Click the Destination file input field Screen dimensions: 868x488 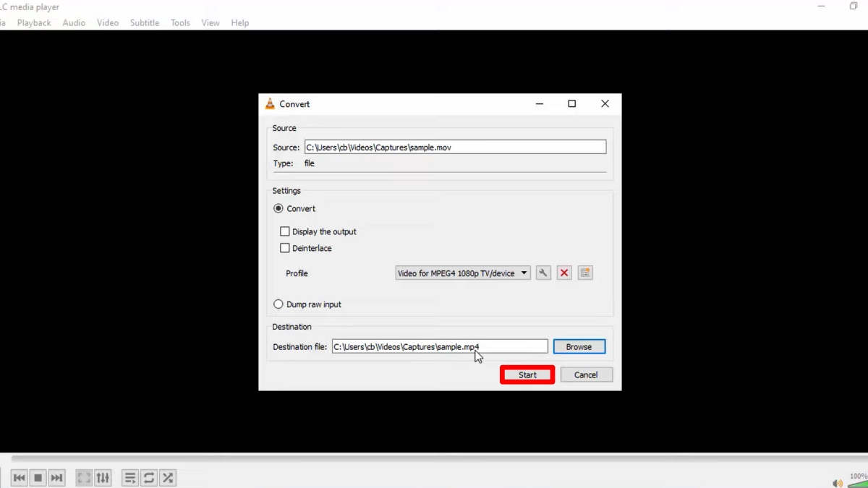440,347
